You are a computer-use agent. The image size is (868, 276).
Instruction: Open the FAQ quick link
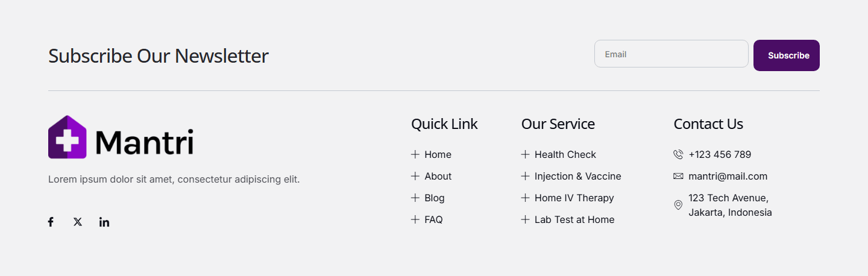tap(433, 219)
